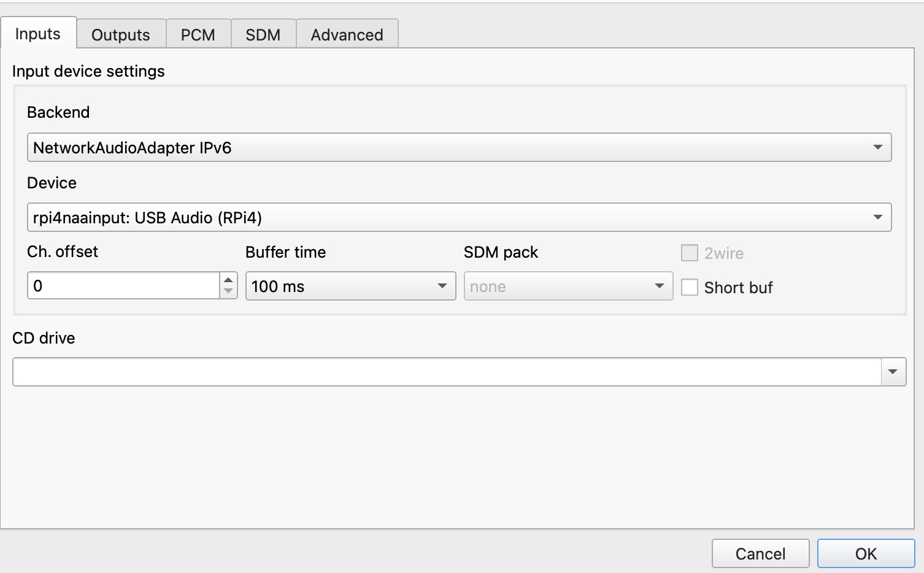Open the Buffer time dropdown
The height and width of the screenshot is (573, 924).
click(x=350, y=286)
